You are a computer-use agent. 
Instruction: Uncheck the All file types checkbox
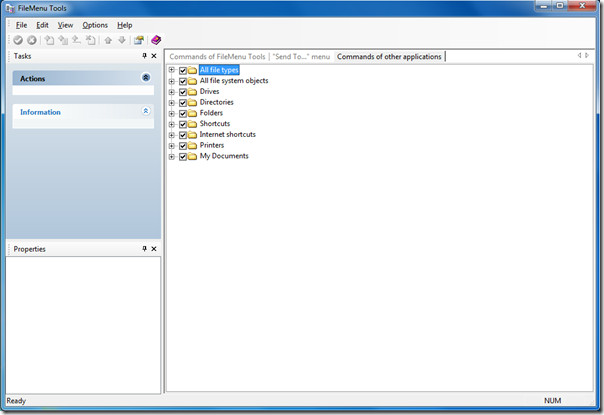pos(183,71)
